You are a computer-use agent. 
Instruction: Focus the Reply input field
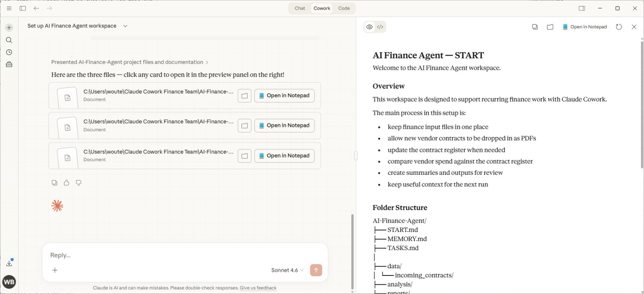click(x=185, y=255)
